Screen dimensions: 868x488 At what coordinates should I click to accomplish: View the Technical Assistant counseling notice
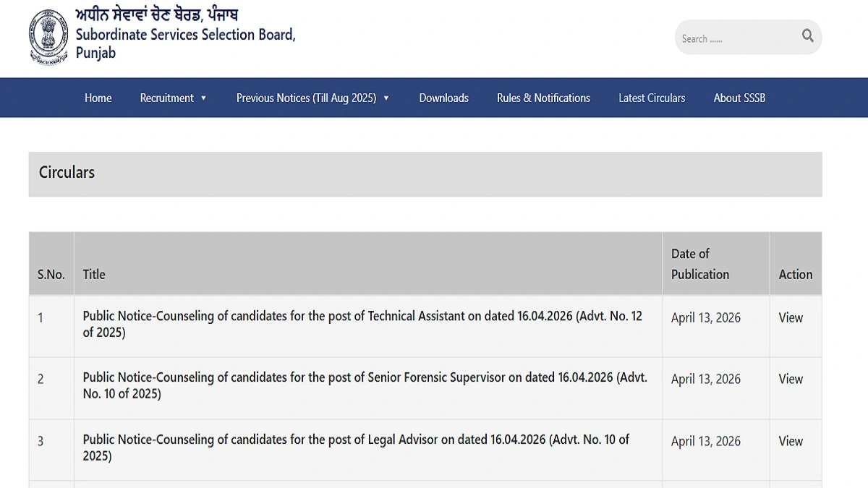click(790, 317)
